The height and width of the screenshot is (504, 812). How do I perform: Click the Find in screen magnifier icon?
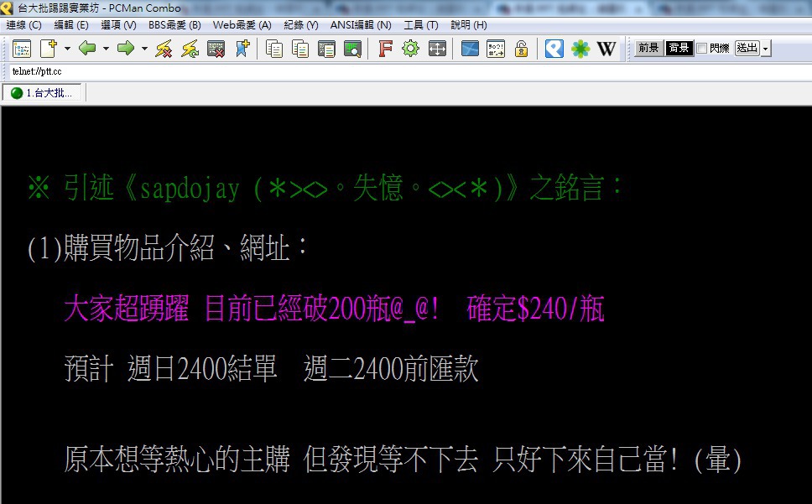pos(352,49)
